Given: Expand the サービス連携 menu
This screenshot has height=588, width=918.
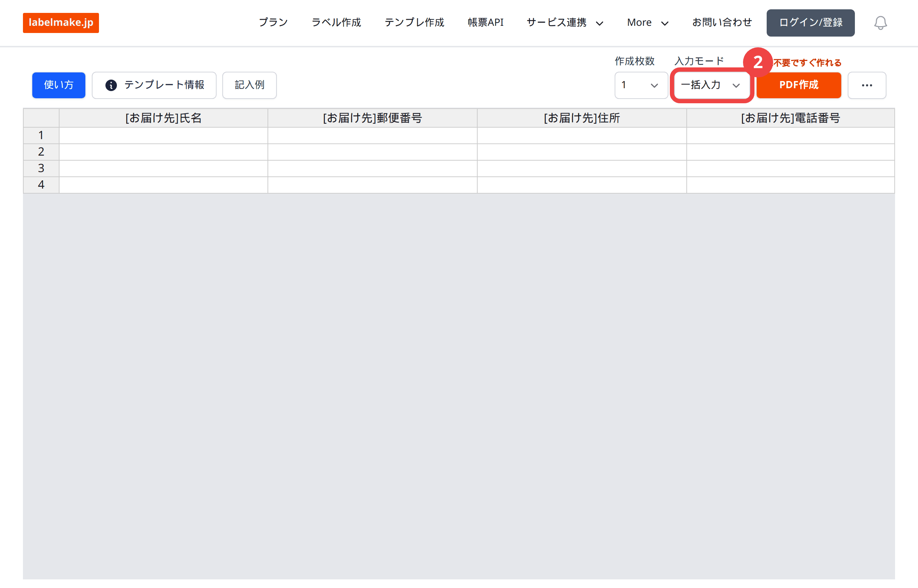Looking at the screenshot, I should click(x=565, y=23).
